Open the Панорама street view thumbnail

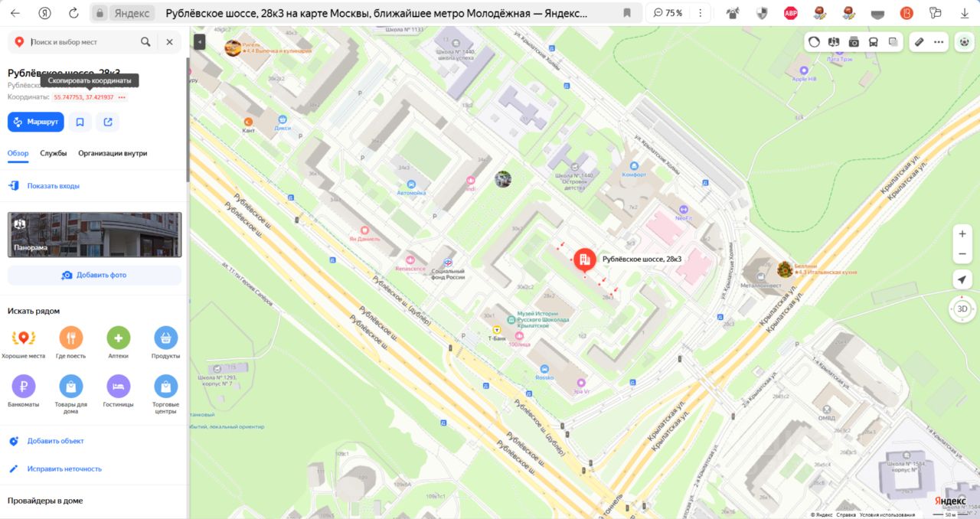point(95,234)
